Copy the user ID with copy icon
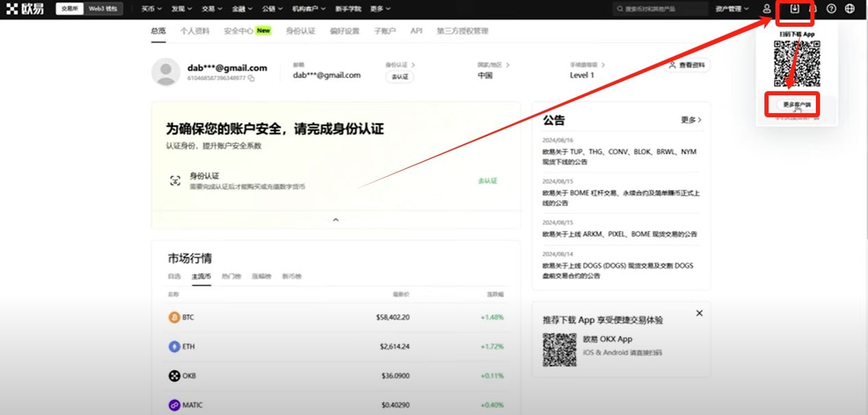The width and height of the screenshot is (868, 415). pyautogui.click(x=252, y=78)
